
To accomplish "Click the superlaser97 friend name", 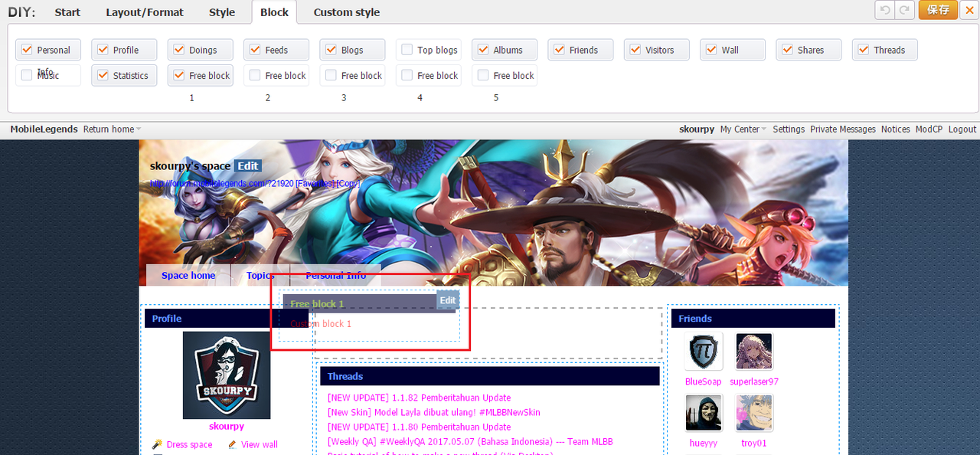I will coord(754,381).
